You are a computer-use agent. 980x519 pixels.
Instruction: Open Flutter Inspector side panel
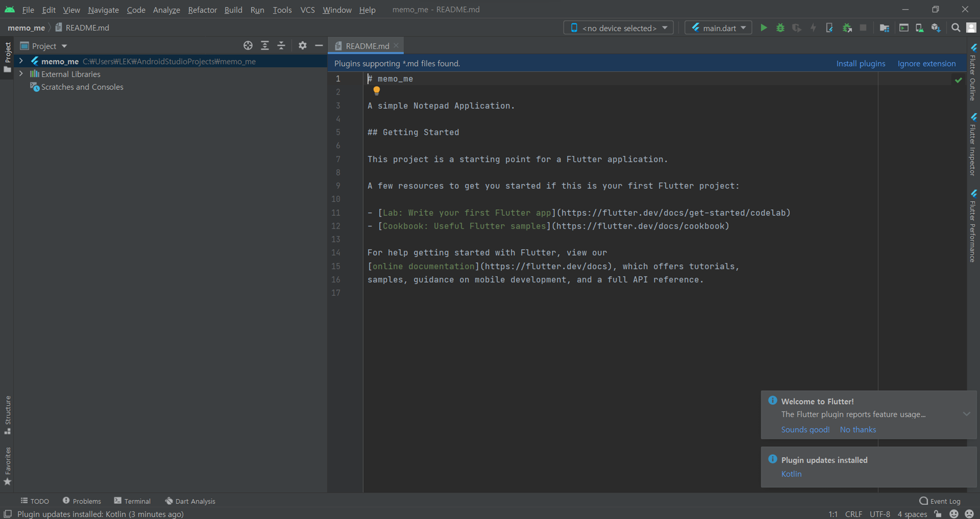tap(973, 144)
